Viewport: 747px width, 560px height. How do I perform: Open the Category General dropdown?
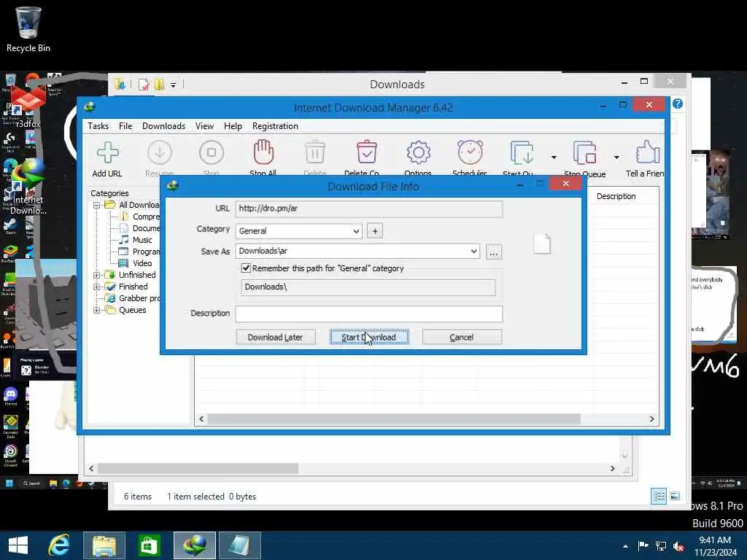point(298,231)
